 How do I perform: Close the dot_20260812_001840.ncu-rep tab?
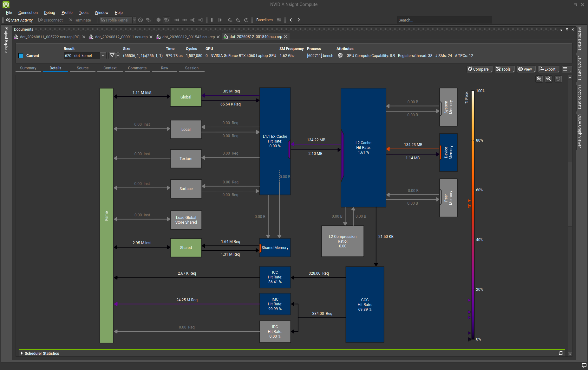point(285,37)
